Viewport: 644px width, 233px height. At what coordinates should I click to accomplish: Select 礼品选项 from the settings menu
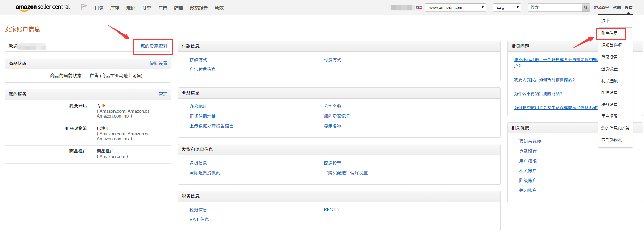tap(609, 81)
